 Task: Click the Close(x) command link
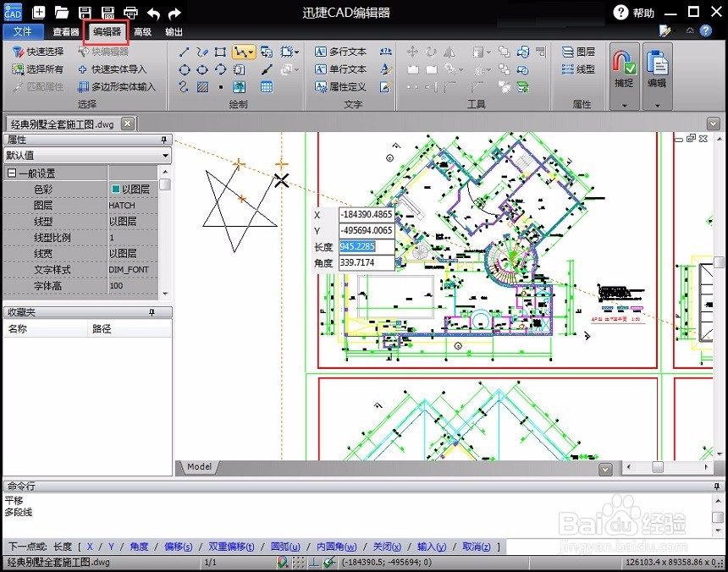tap(387, 547)
